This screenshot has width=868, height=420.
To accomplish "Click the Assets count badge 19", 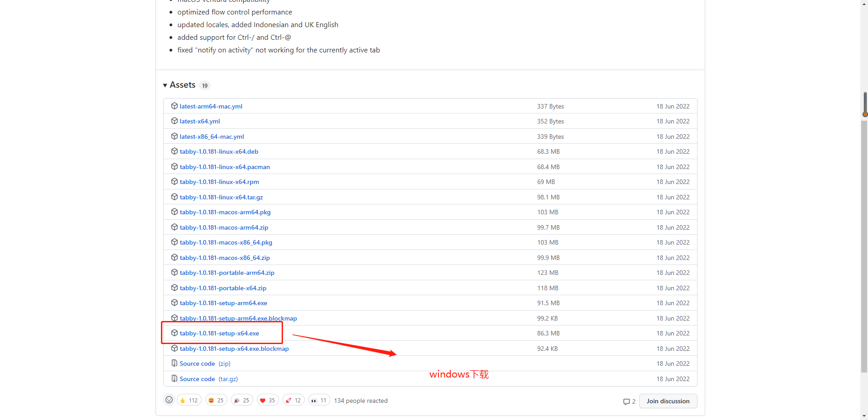I will click(205, 85).
